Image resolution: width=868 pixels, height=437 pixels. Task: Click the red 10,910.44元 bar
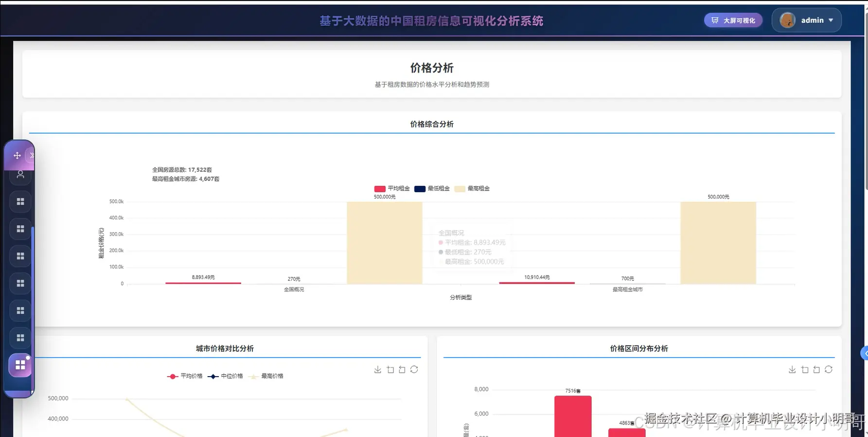[x=537, y=283]
